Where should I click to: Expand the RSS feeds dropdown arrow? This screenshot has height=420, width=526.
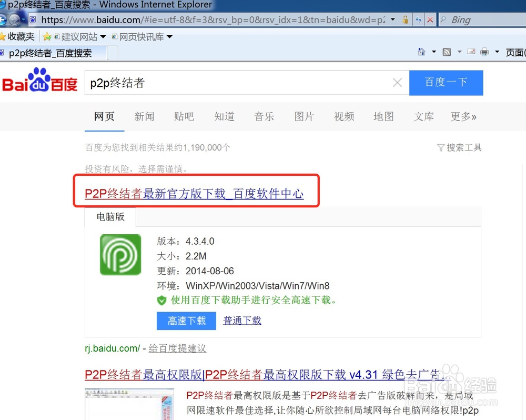[460, 52]
